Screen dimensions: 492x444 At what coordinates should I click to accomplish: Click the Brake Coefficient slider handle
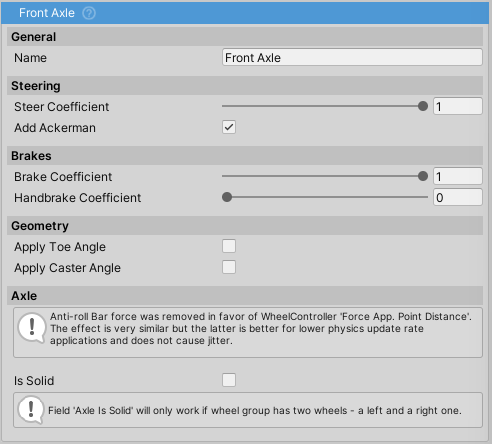coord(423,176)
